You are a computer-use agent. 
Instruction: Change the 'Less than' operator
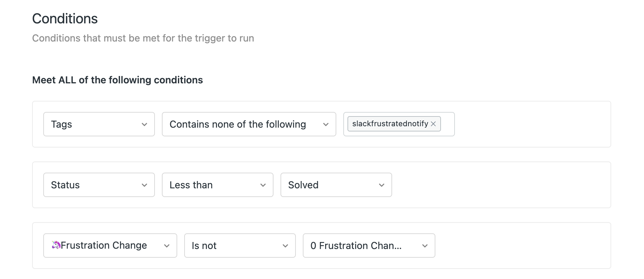(x=213, y=185)
